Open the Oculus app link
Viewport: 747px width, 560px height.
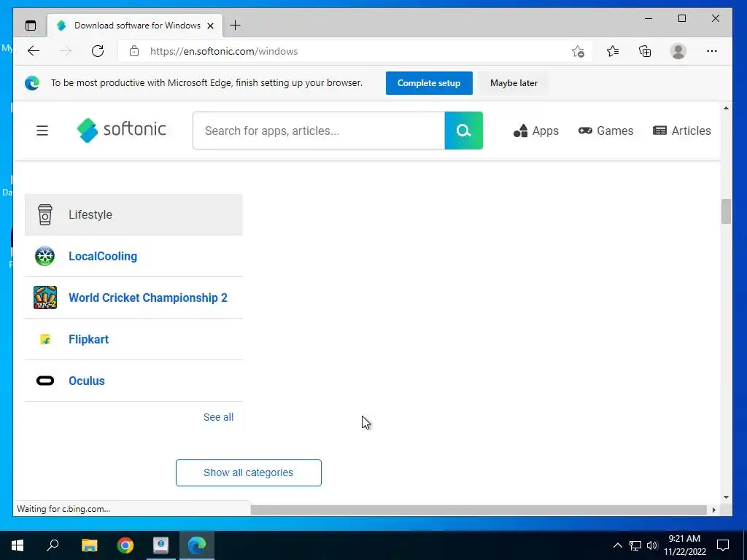[87, 381]
